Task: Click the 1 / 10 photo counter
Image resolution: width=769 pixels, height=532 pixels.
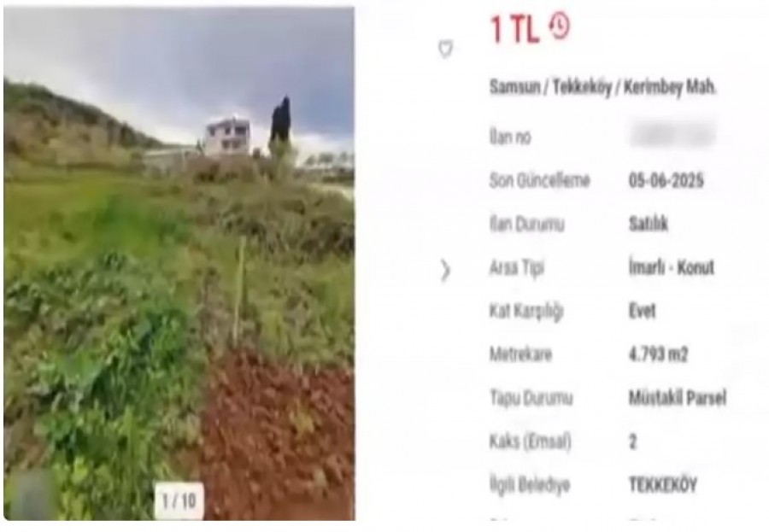Action: tap(179, 500)
